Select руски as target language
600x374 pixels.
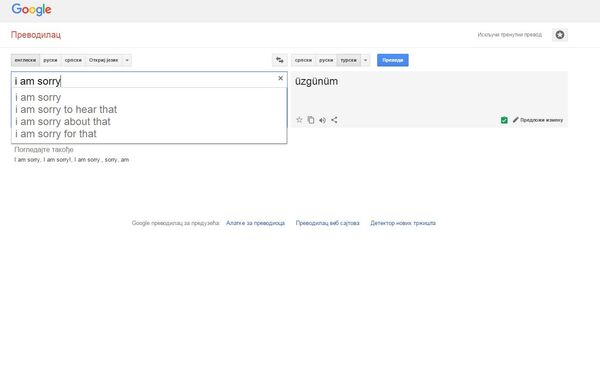(326, 60)
